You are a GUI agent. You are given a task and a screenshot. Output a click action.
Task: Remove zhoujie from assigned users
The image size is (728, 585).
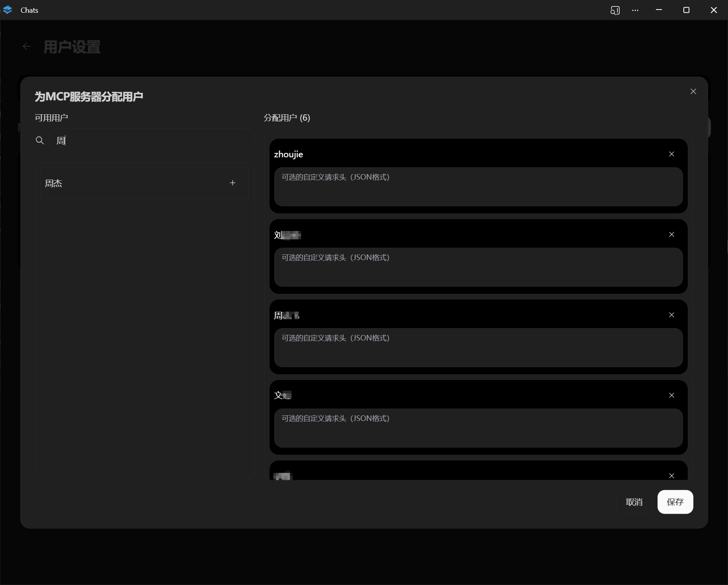tap(672, 154)
